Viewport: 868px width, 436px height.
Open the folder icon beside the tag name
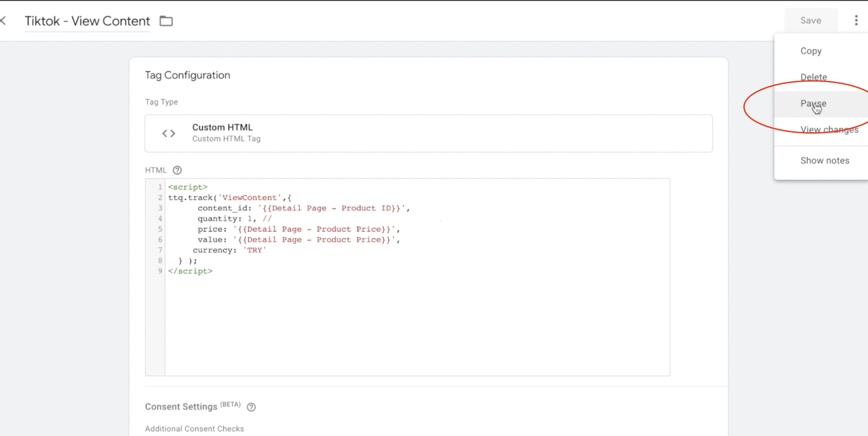click(x=166, y=21)
